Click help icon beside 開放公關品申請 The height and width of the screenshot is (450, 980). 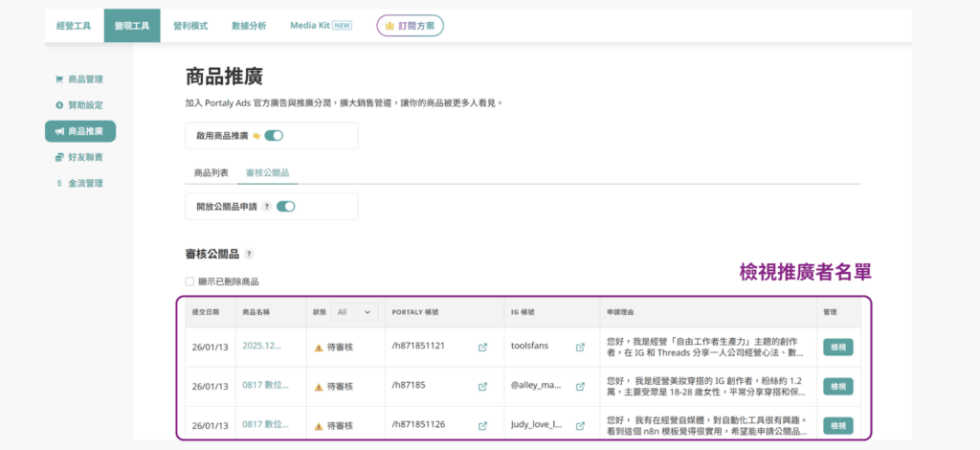[267, 206]
